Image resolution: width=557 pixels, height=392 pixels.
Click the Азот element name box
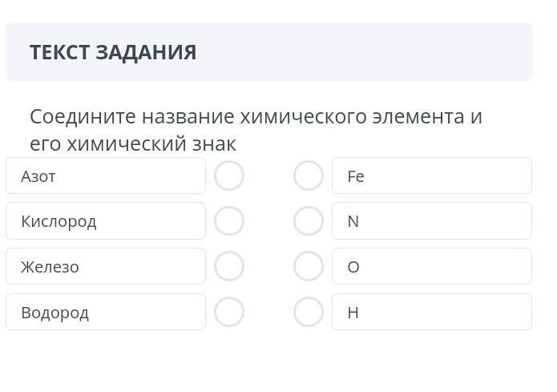click(x=106, y=176)
